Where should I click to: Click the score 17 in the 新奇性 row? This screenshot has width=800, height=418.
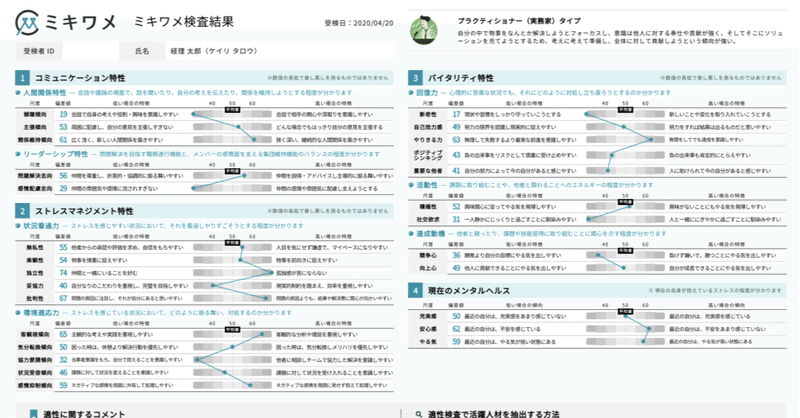coord(456,114)
